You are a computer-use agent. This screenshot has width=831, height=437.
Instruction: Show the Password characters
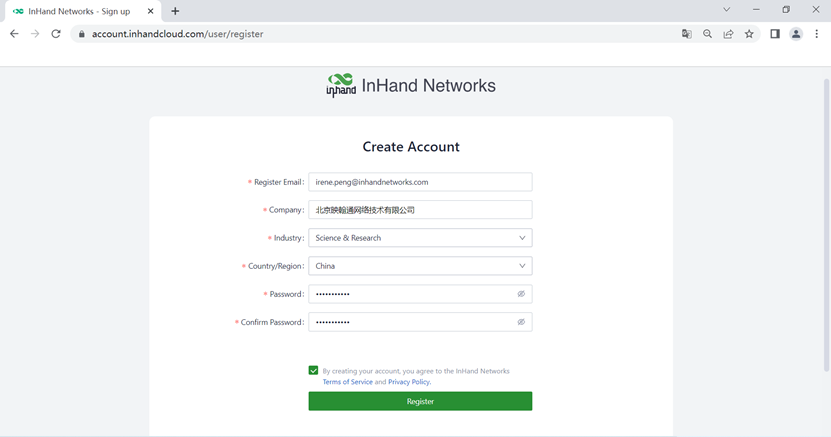521,294
